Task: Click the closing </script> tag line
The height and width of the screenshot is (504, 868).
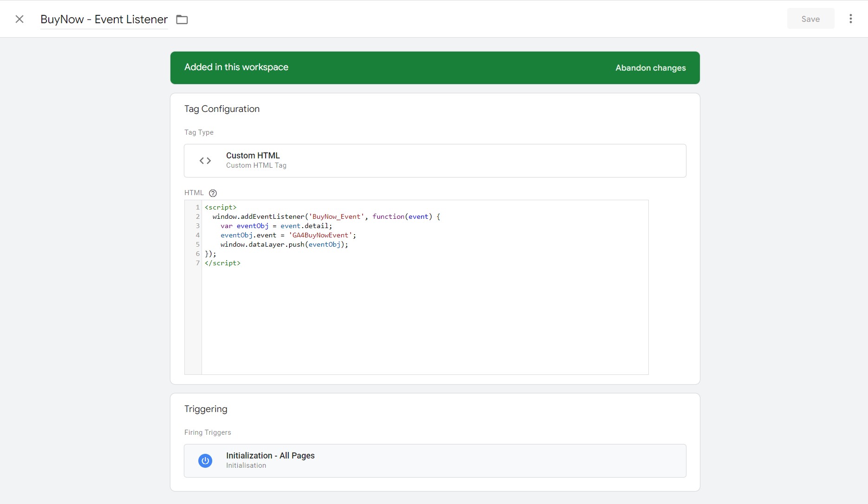Action: click(222, 263)
